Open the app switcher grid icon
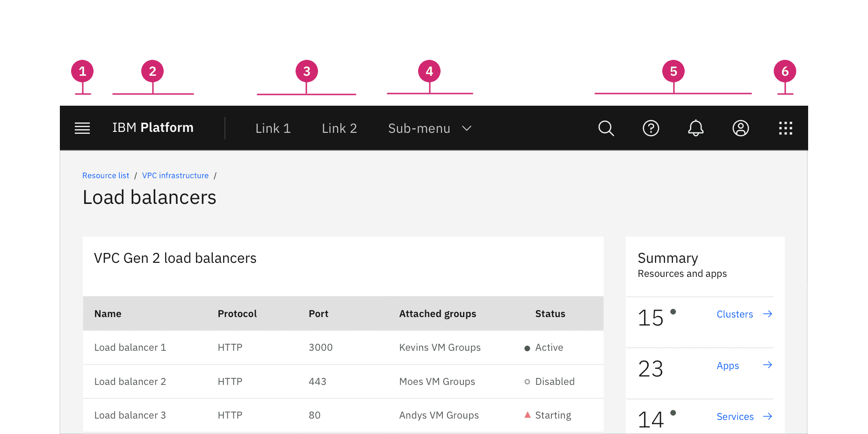This screenshot has height=434, width=868. pos(786,128)
